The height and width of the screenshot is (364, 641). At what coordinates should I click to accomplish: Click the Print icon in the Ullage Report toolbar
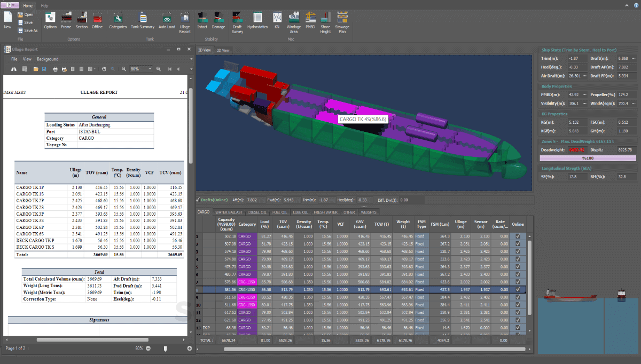56,68
